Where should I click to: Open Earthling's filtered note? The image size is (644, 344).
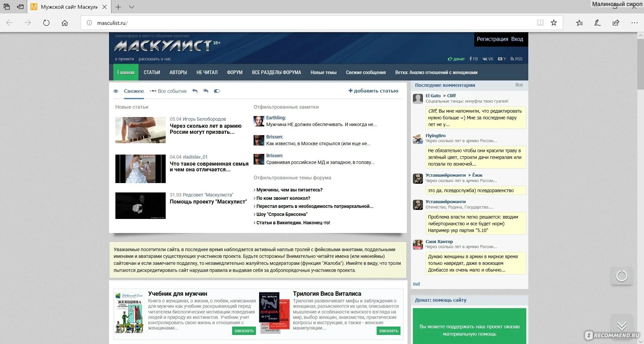tap(321, 124)
